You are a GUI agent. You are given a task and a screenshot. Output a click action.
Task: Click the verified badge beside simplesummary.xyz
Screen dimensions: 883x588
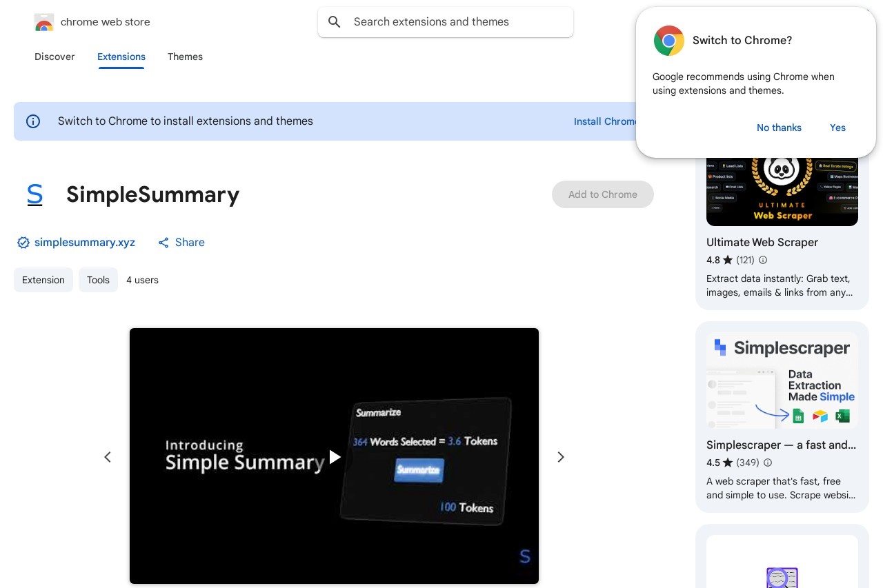(23, 243)
